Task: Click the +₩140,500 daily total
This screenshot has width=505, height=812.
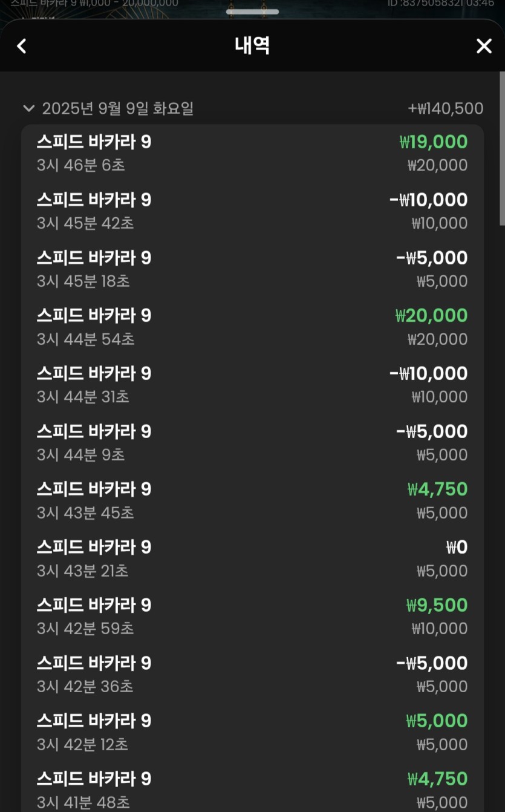Action: pos(446,109)
